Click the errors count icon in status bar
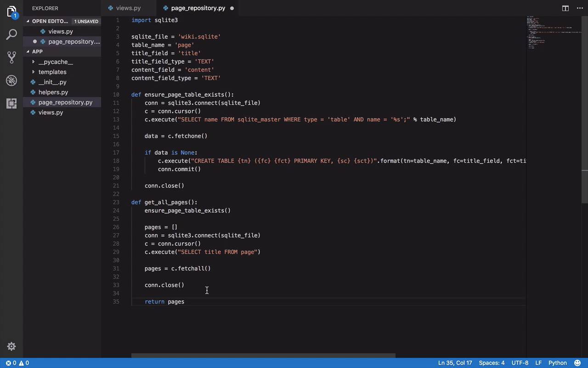 coord(8,363)
